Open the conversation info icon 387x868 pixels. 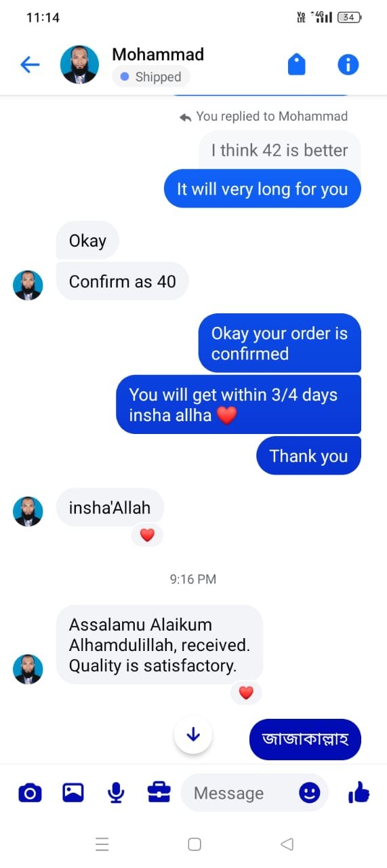[x=348, y=64]
